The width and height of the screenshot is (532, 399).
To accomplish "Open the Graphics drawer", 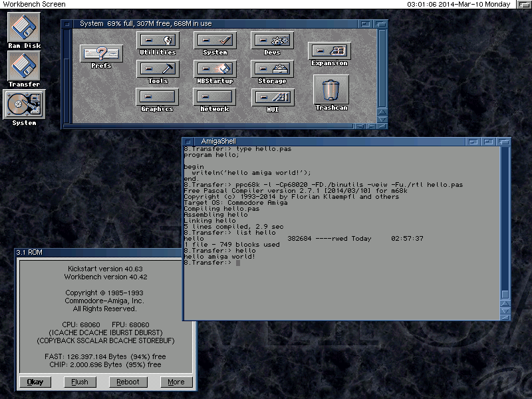I will tap(157, 100).
